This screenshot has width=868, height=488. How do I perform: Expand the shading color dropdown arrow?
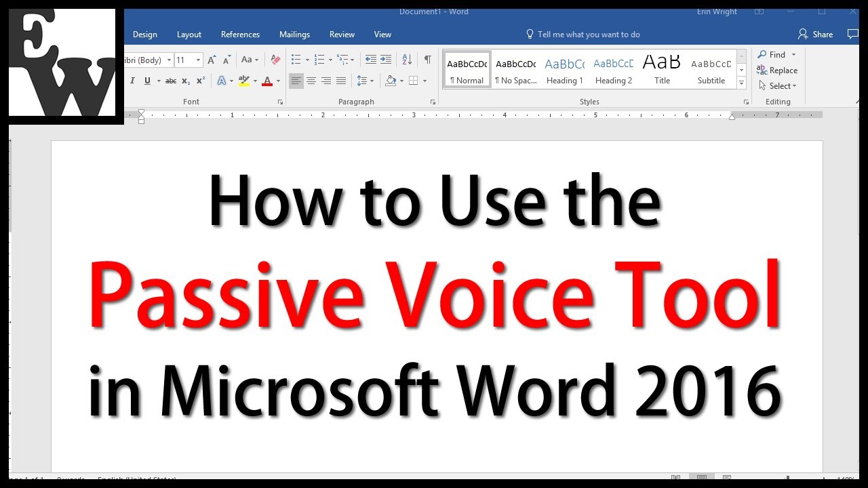click(x=401, y=81)
